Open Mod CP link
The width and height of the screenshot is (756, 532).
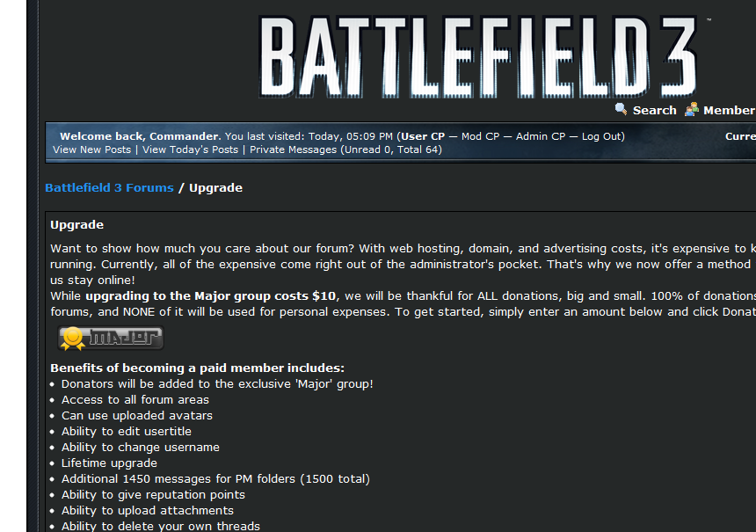pyautogui.click(x=480, y=136)
